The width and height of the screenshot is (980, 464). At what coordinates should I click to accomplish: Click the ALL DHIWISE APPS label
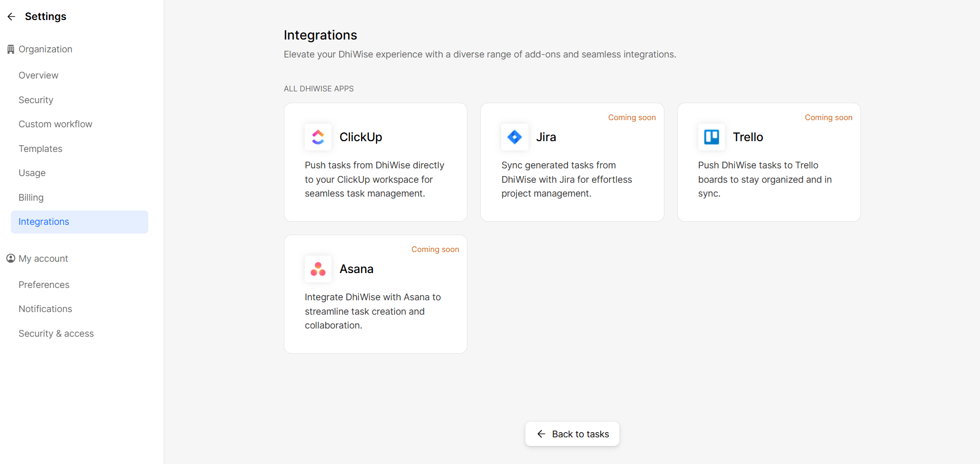pyautogui.click(x=319, y=89)
